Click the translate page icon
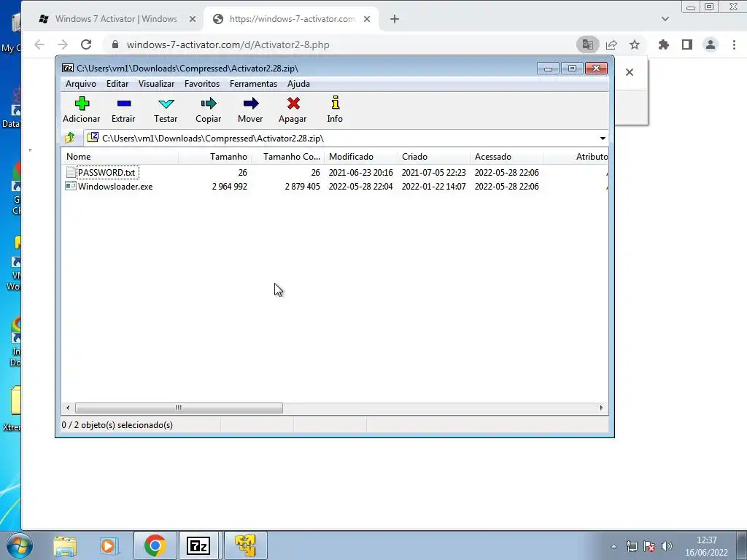 (x=587, y=44)
